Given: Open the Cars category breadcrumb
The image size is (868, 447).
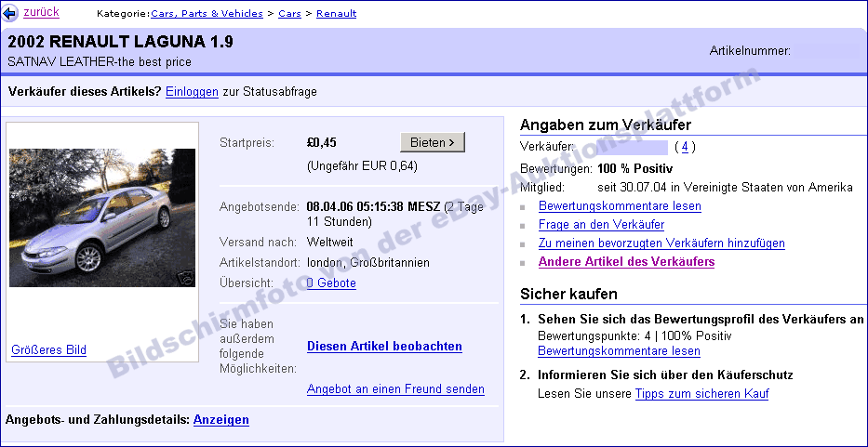Looking at the screenshot, I should [289, 13].
